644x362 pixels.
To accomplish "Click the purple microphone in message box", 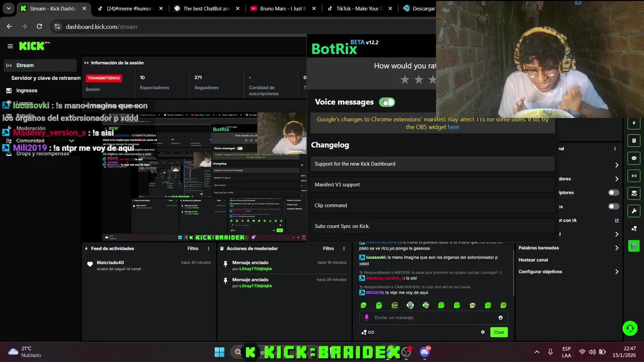I will [x=366, y=318].
